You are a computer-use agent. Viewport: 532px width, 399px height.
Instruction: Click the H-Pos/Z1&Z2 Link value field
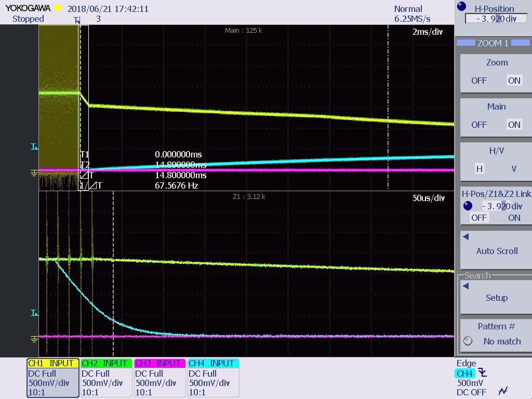(502, 206)
